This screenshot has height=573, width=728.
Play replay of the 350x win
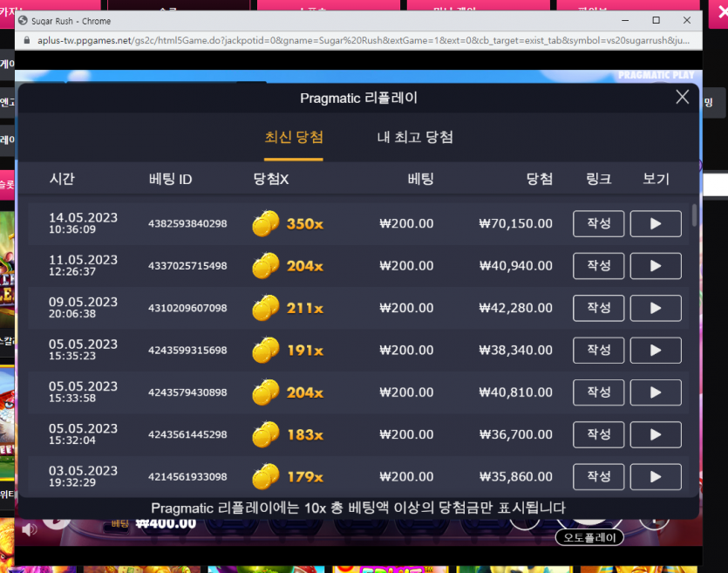[x=656, y=224]
